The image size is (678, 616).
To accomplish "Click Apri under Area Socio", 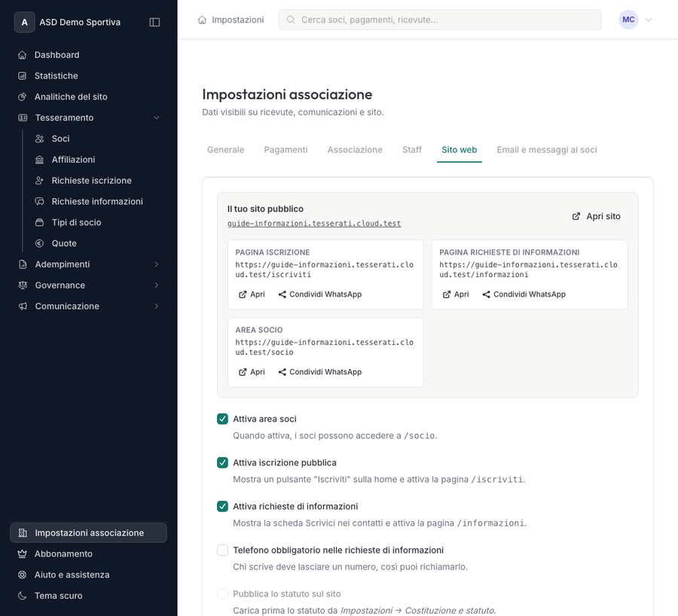I will (252, 372).
